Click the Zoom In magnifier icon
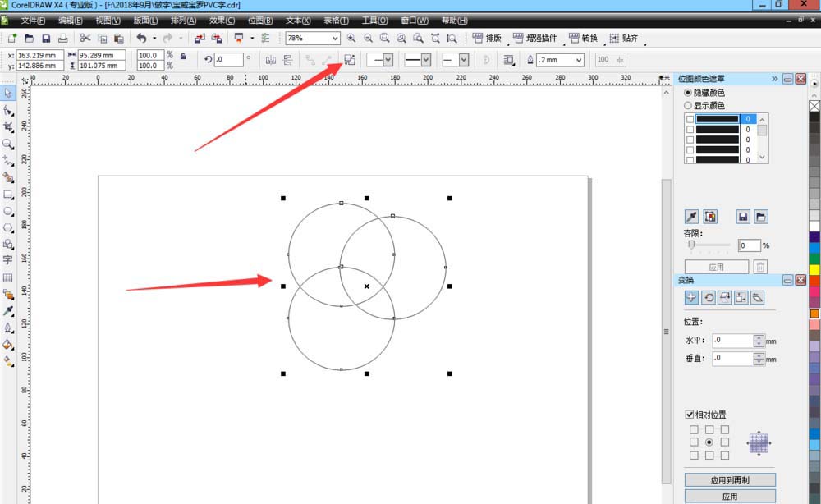The height and width of the screenshot is (504, 821). point(351,39)
